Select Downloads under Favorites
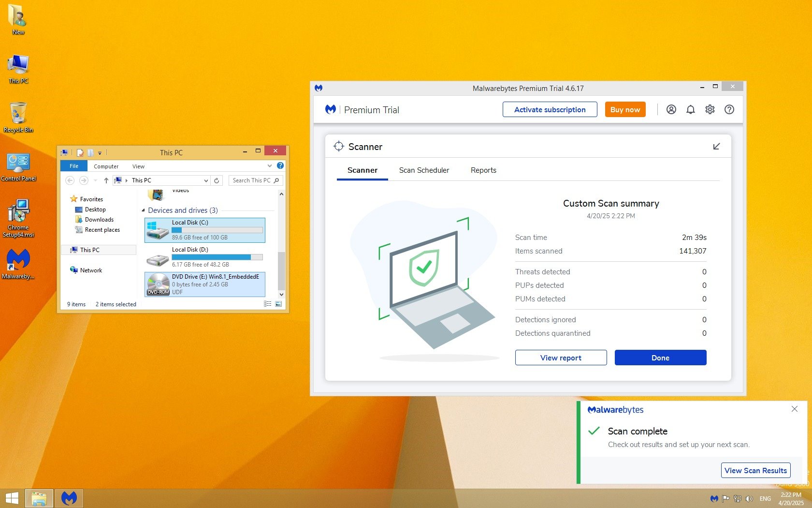 click(x=94, y=220)
